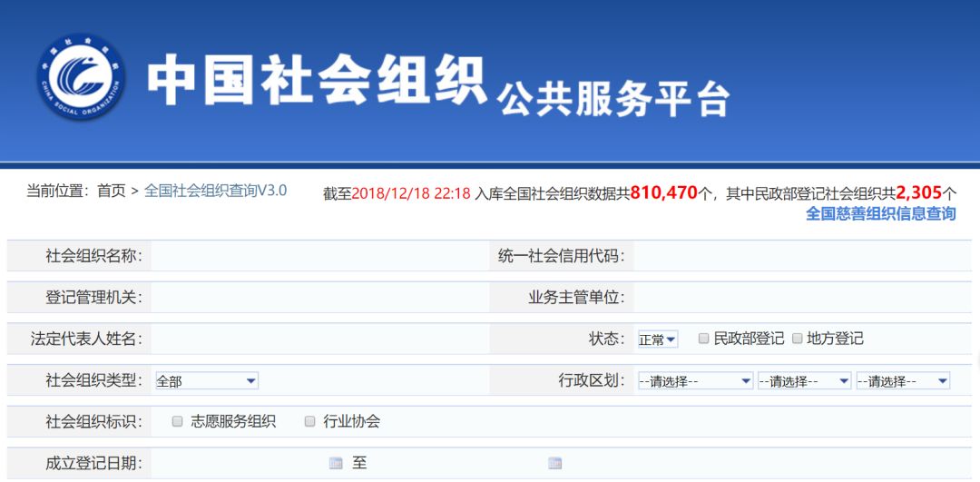Click 全国社会组织查询V3.0 breadcrumb link
The image size is (980, 482).
tap(215, 191)
